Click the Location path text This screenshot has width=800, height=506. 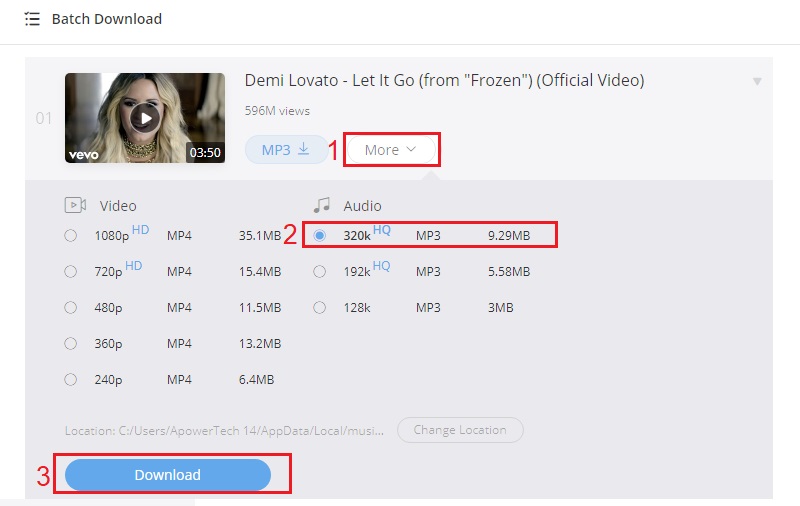point(224,431)
